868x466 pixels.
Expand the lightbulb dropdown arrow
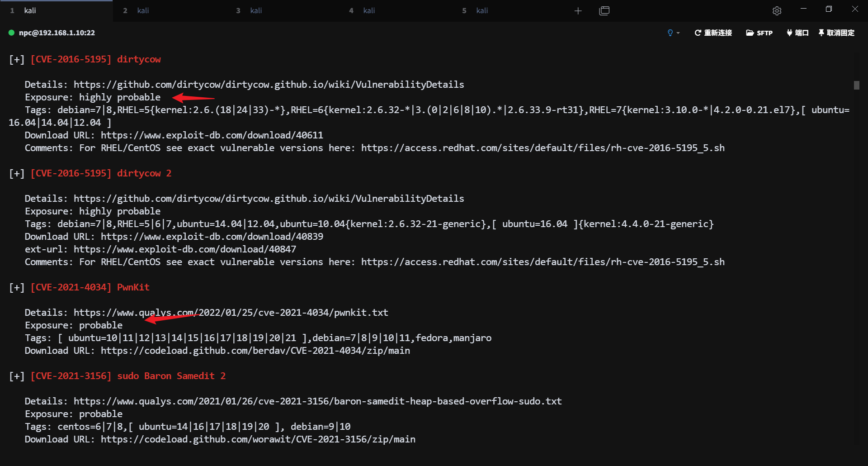678,33
